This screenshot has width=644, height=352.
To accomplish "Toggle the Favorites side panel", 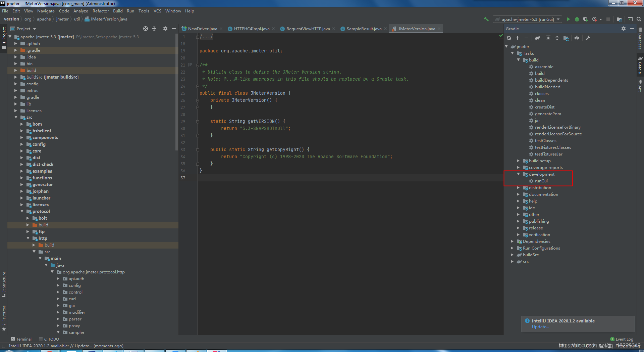I will (x=4, y=318).
